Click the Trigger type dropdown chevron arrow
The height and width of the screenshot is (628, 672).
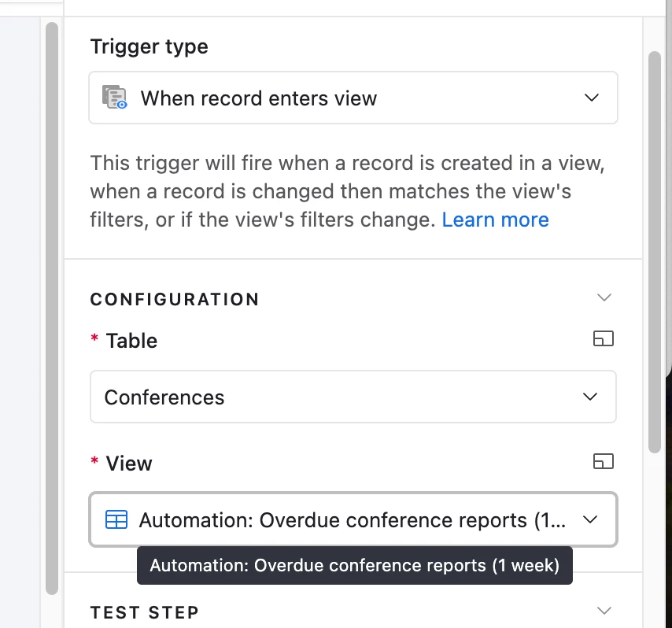[x=592, y=98]
